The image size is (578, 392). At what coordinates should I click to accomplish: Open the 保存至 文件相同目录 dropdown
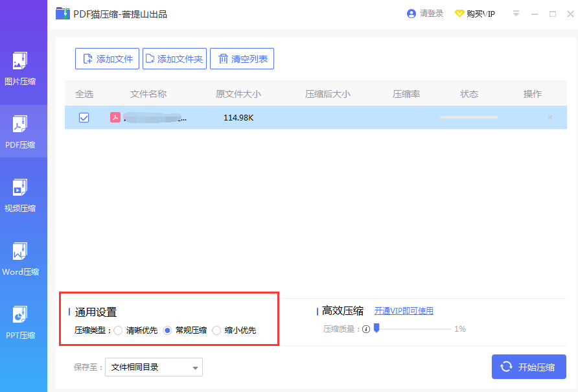pos(154,367)
